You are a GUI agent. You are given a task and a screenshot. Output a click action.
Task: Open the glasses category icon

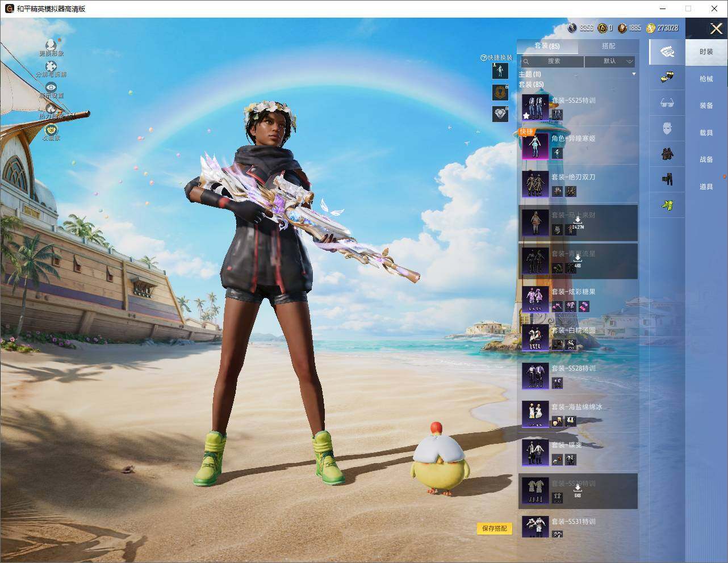(x=667, y=103)
